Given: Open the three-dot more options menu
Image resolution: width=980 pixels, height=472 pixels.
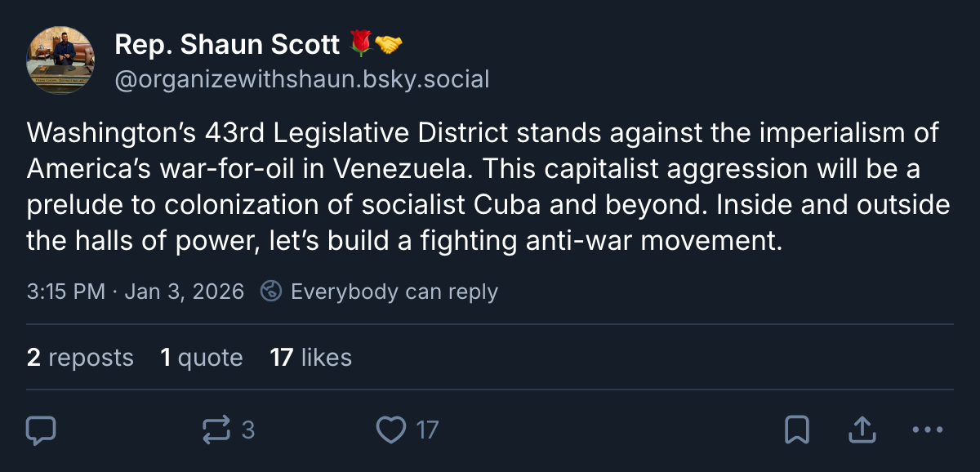Looking at the screenshot, I should click(927, 430).
